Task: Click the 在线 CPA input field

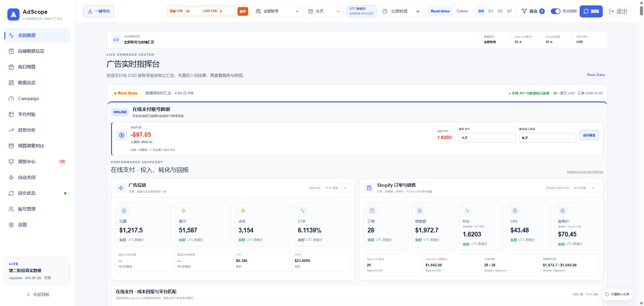Action: click(193, 11)
